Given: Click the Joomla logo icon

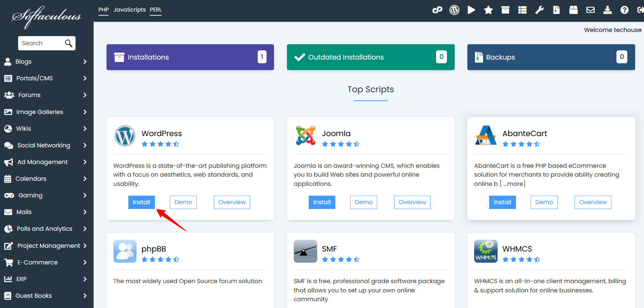Looking at the screenshot, I should [x=305, y=135].
